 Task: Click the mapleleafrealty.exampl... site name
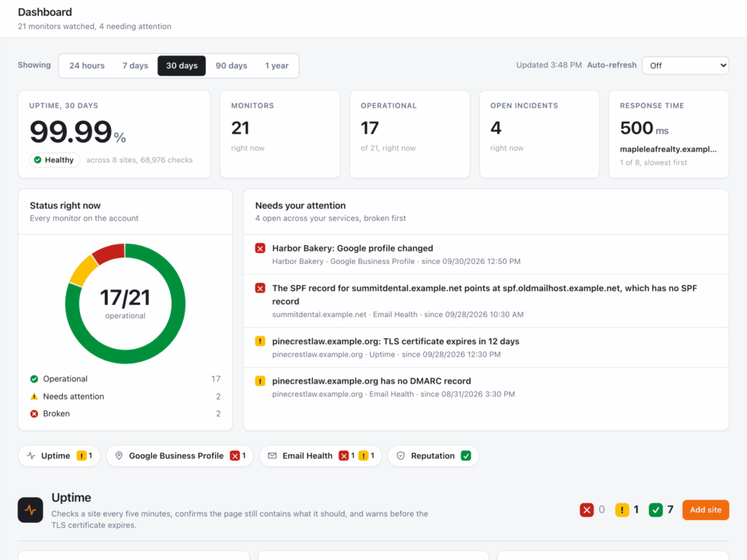pyautogui.click(x=668, y=149)
